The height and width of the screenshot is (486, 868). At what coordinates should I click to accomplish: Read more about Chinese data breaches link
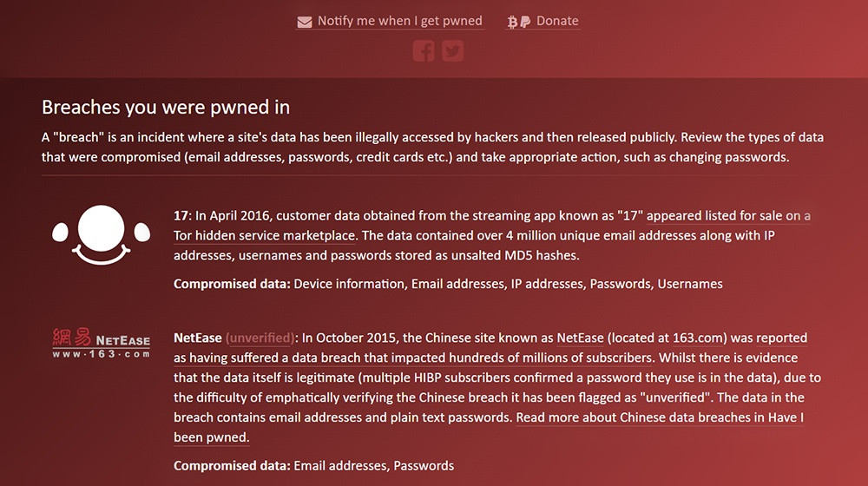(x=660, y=417)
